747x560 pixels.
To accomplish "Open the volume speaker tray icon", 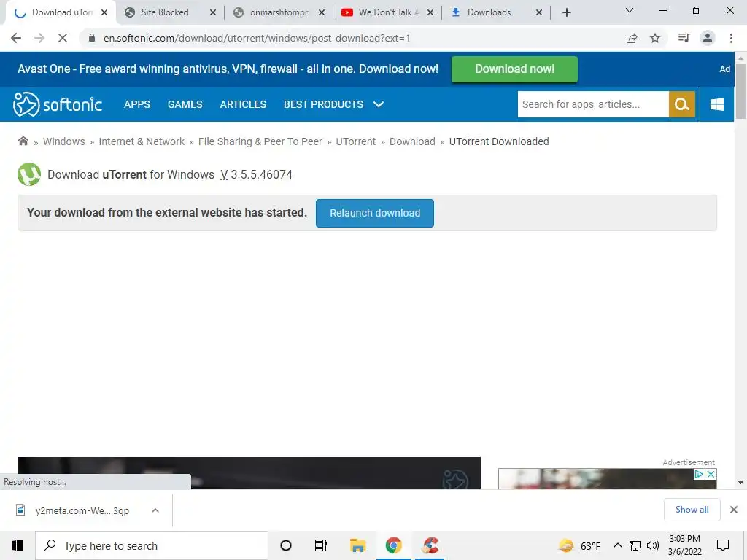I will click(x=653, y=545).
